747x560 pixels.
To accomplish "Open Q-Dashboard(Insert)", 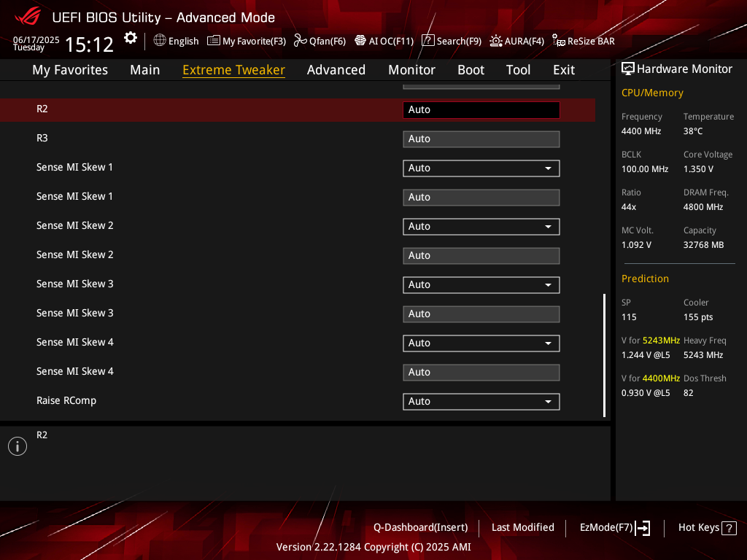I will pyautogui.click(x=421, y=528).
